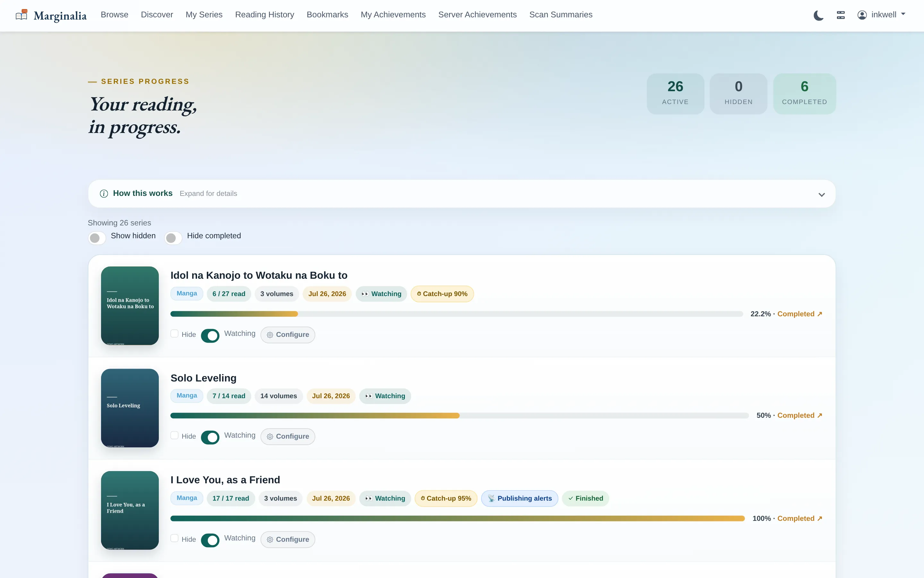Click the info icon beside How this works

[x=104, y=194]
